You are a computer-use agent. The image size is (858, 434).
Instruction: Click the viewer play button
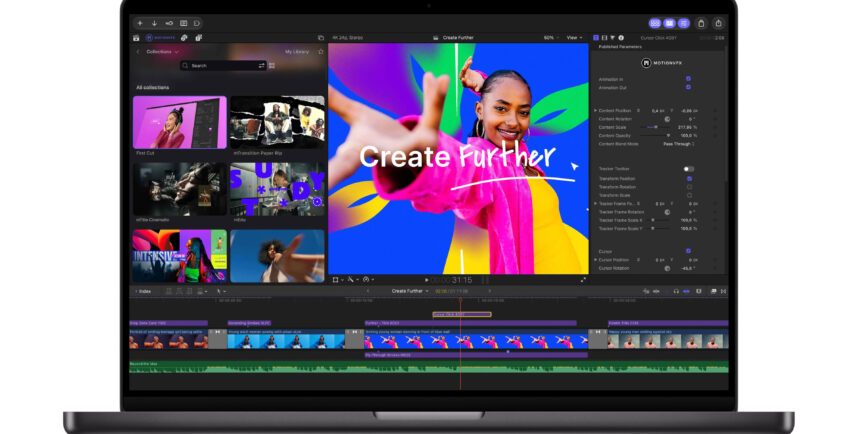pos(427,280)
